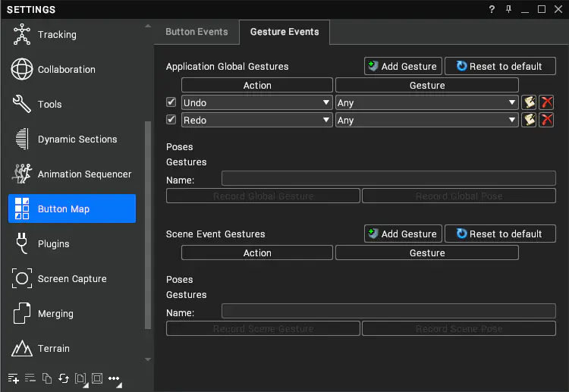Switch to the Button Events tab
The width and height of the screenshot is (569, 392).
(196, 32)
